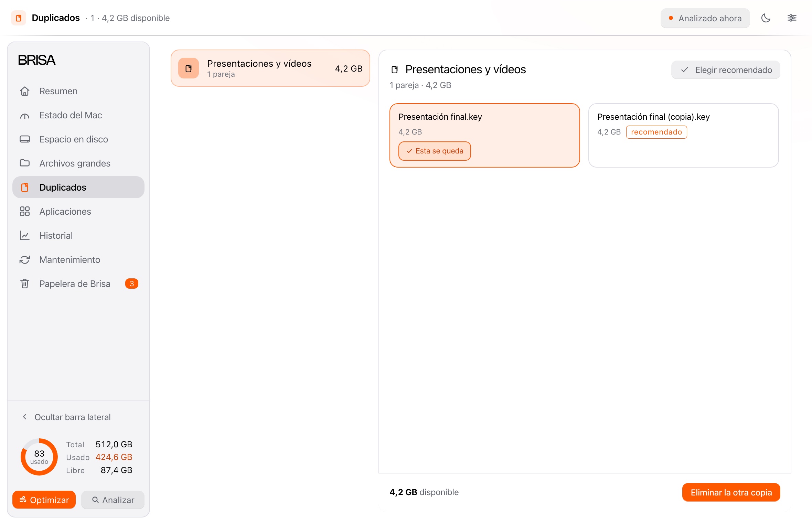
Task: Click the Optimizar button
Action: point(44,500)
